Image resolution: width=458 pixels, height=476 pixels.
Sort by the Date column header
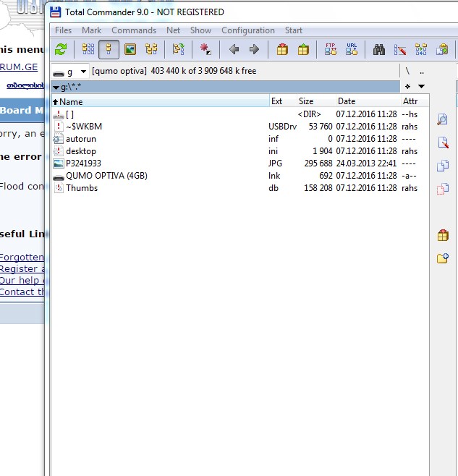pos(368,101)
